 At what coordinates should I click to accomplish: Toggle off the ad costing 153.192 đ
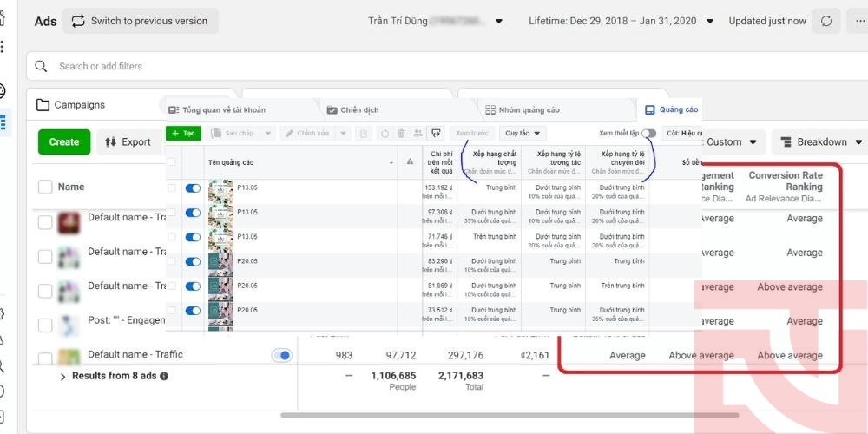click(193, 188)
